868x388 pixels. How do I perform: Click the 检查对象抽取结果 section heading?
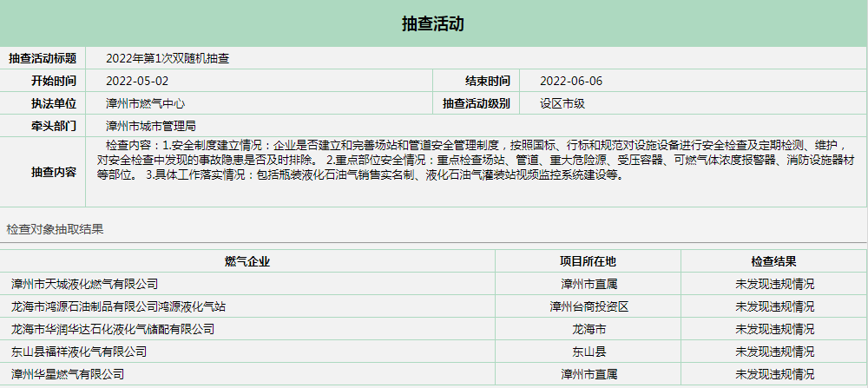point(55,230)
